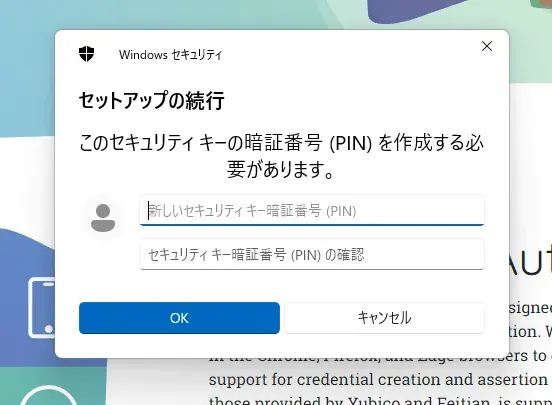
Task: Click the 要があります。 line of the message
Action: (280, 169)
